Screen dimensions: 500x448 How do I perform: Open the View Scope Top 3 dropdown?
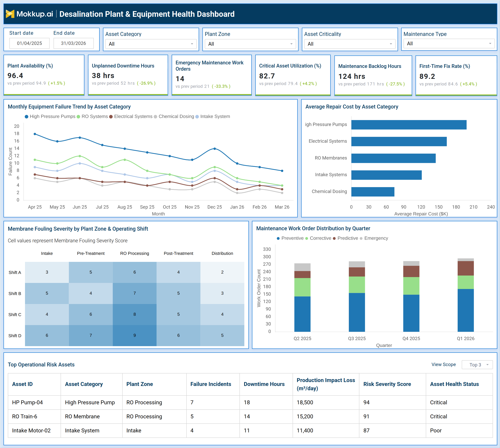click(x=477, y=364)
